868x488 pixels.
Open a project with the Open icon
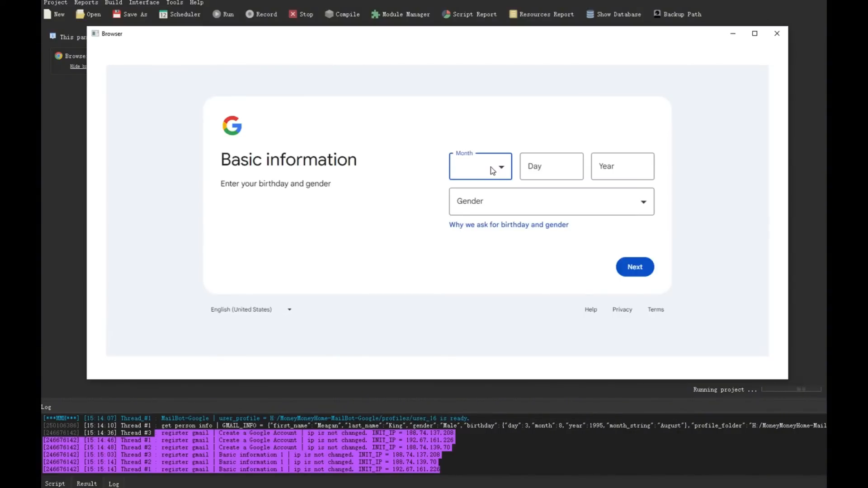80,14
